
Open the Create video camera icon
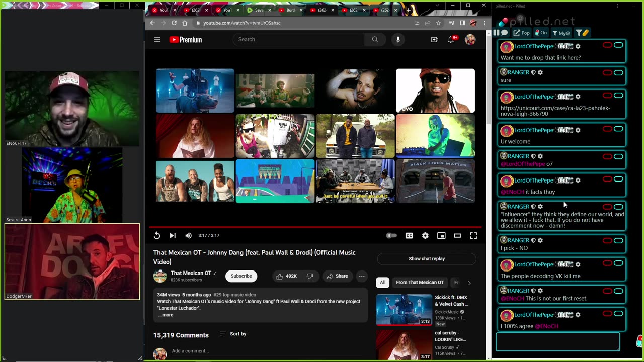coord(435,39)
